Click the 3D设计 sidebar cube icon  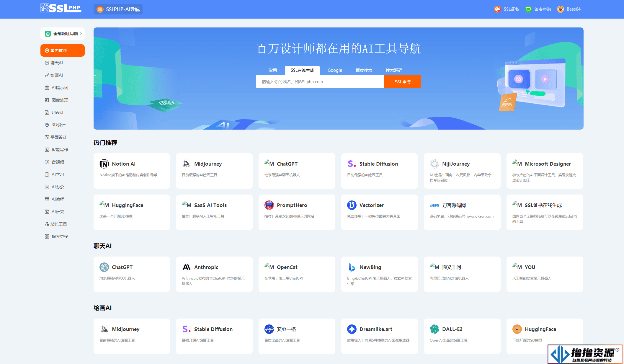[47, 125]
